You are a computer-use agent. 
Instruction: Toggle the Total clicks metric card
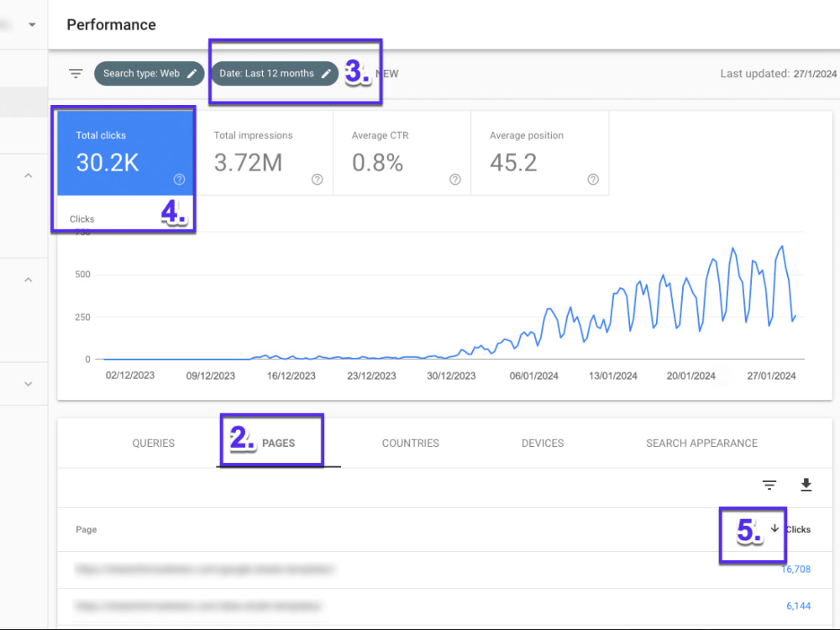[125, 153]
